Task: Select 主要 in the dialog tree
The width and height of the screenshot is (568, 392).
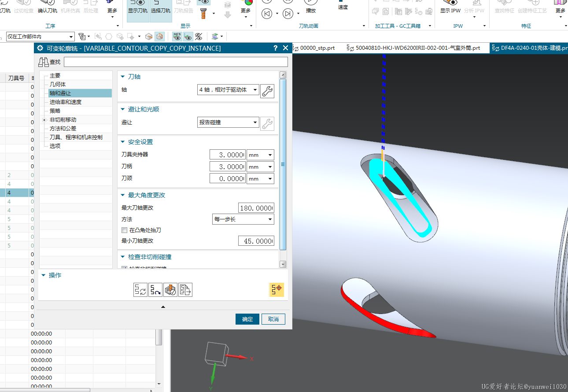Action: pyautogui.click(x=55, y=76)
